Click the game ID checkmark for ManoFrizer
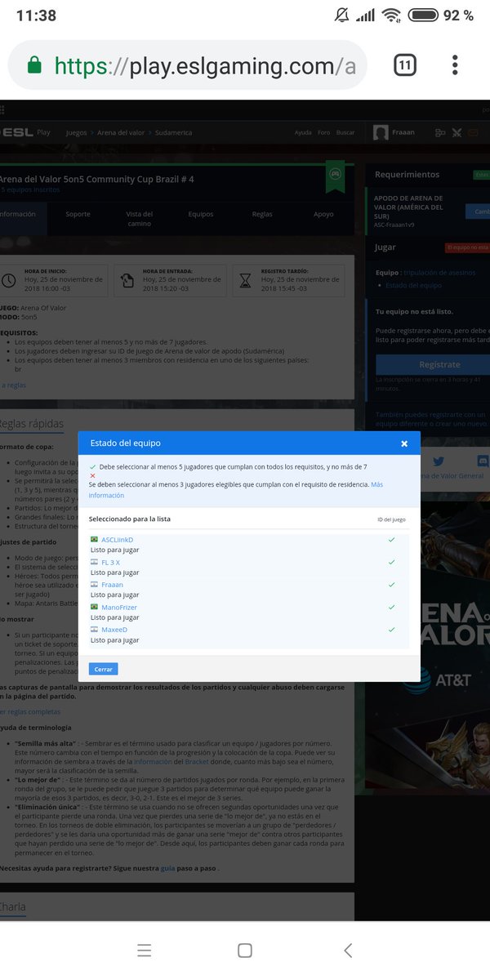The height and width of the screenshot is (980, 490). (x=392, y=608)
